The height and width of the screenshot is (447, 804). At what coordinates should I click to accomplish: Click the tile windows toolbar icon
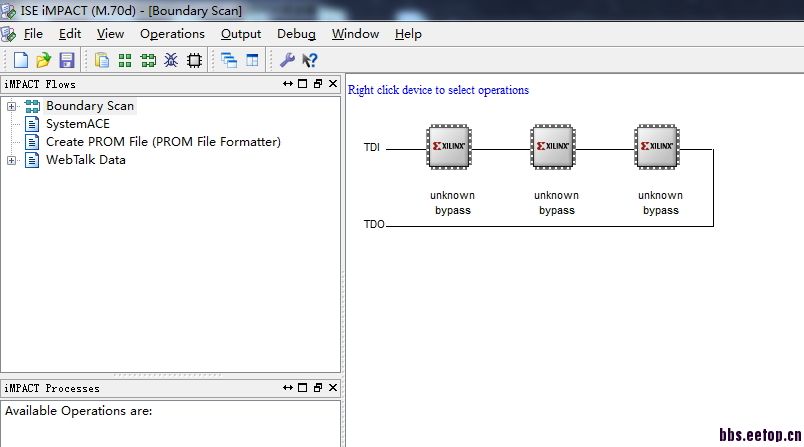(x=252, y=60)
